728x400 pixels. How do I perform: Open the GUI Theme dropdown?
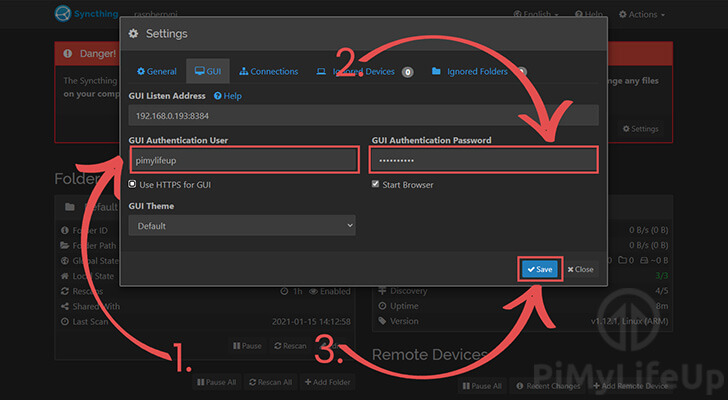(242, 226)
